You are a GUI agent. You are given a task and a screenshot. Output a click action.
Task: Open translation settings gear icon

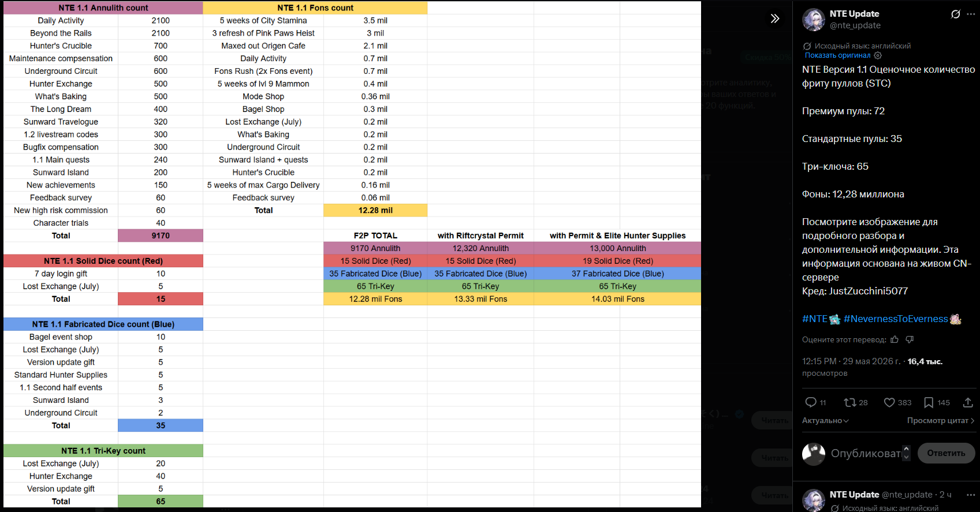pos(878,55)
